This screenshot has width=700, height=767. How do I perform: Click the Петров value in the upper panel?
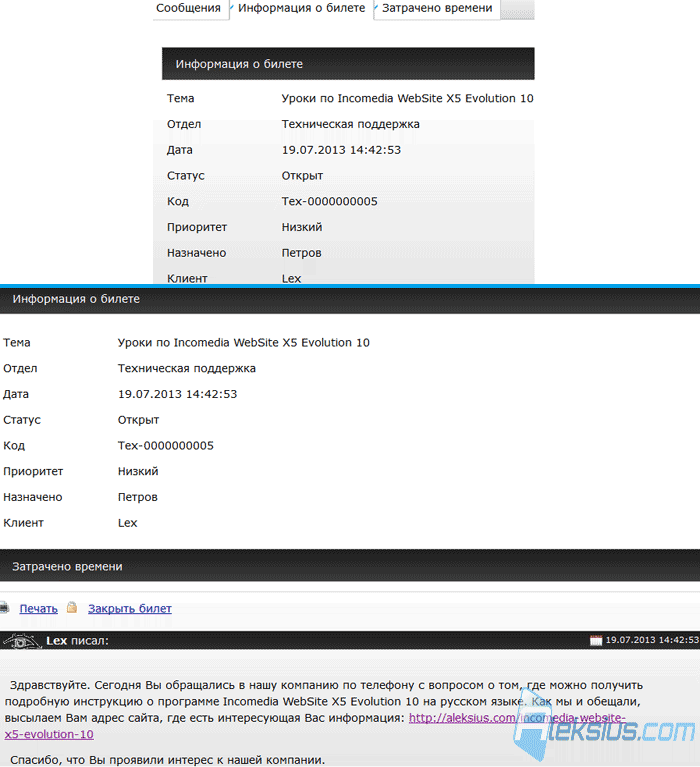pos(301,253)
